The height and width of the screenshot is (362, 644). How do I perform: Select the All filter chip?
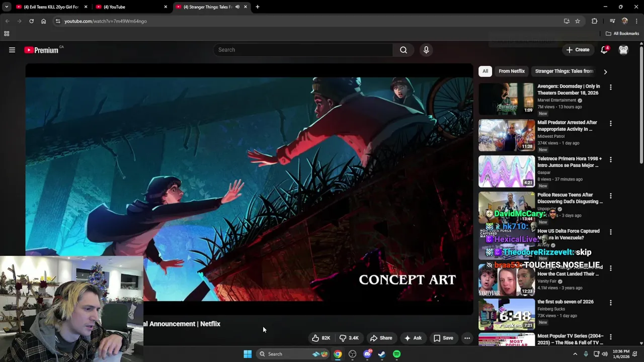(485, 71)
